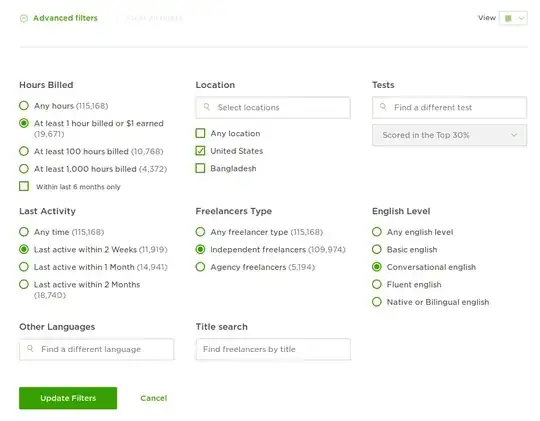Screen dimensions: 540x421
Task: Click the Cancel link
Action: (154, 398)
